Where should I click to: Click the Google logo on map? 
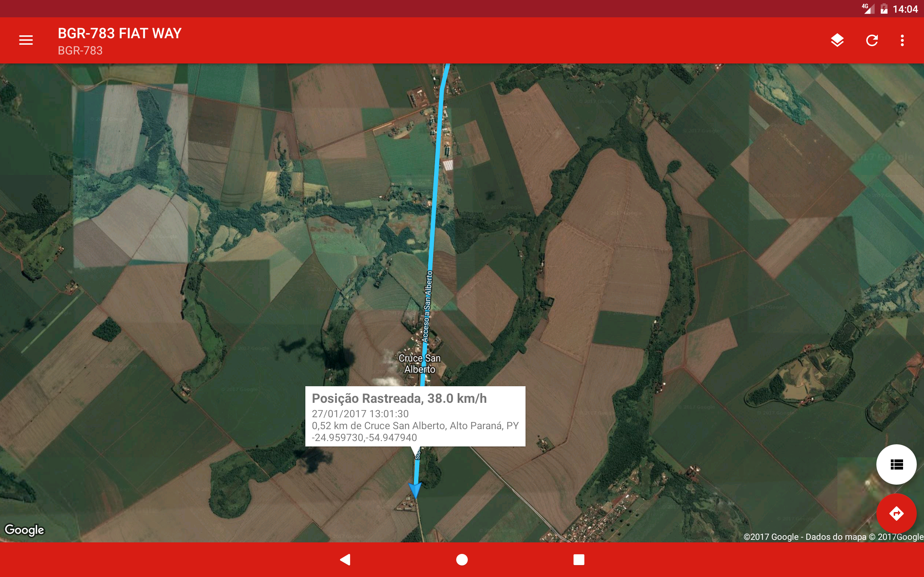[25, 530]
